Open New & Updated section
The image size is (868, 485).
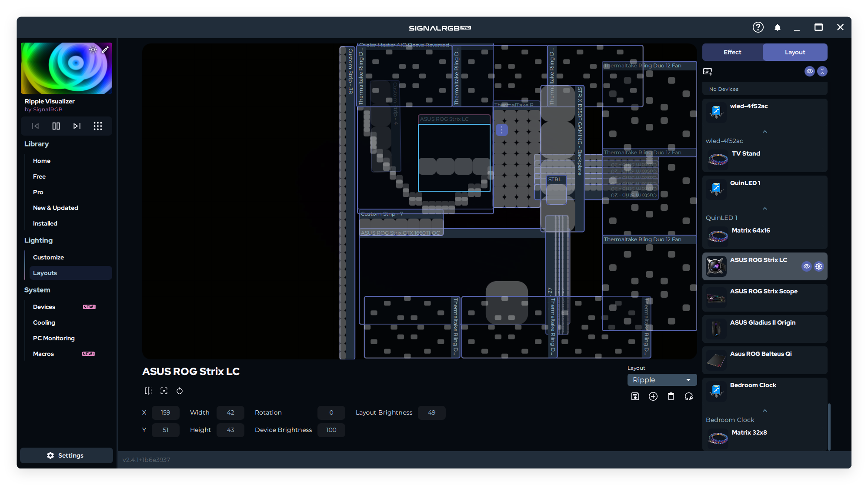click(x=56, y=208)
